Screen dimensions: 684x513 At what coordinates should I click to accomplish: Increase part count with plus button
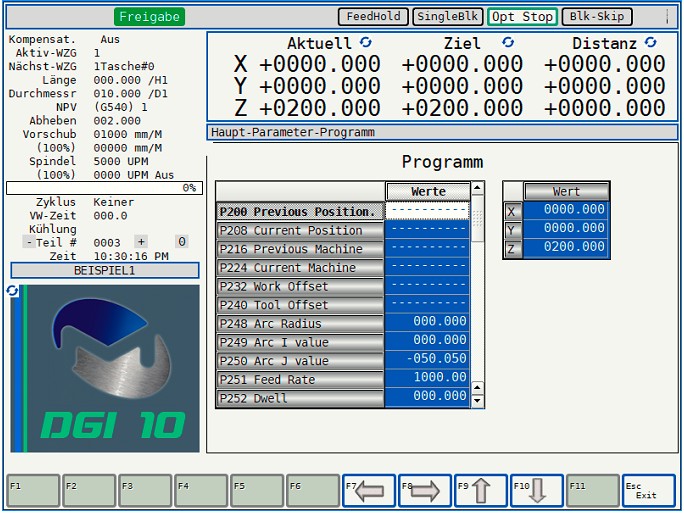141,242
